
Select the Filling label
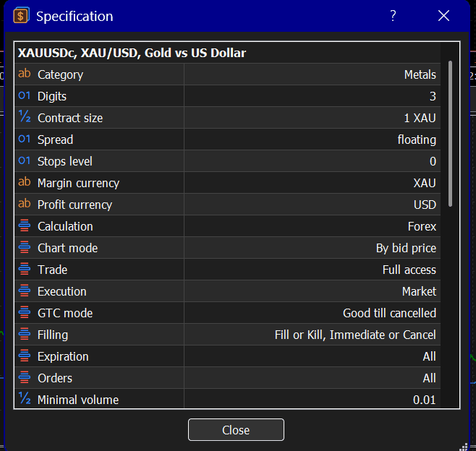click(x=53, y=335)
